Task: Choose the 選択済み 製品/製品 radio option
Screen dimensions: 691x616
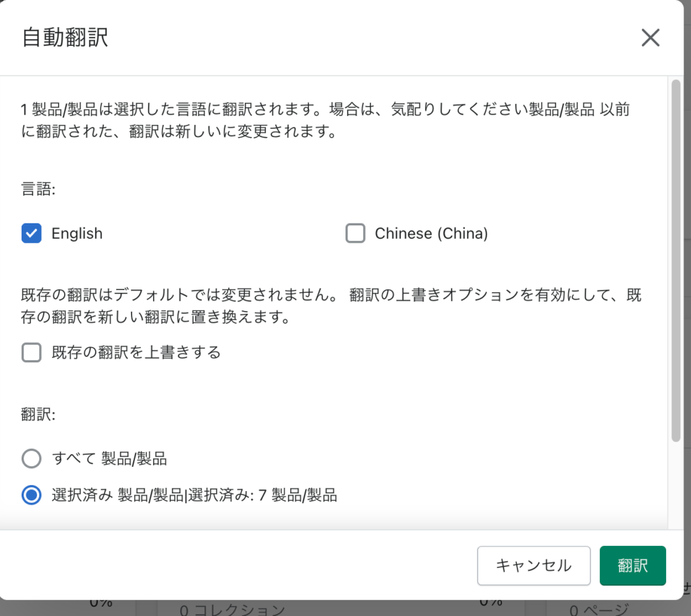Action: coord(32,495)
